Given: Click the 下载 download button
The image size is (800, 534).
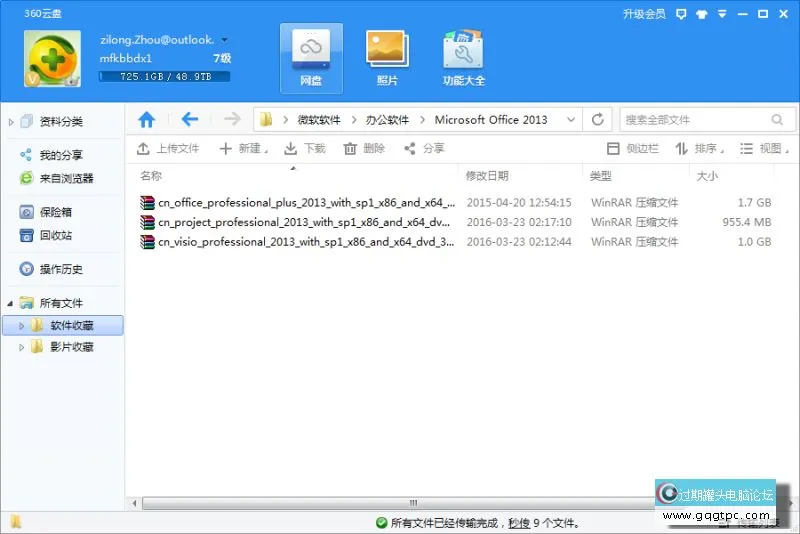Looking at the screenshot, I should click(x=305, y=148).
